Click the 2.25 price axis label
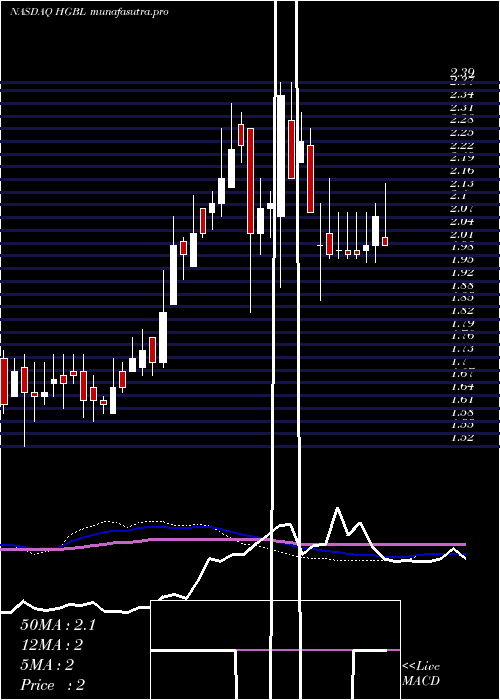This screenshot has width=500, height=700. 462,133
